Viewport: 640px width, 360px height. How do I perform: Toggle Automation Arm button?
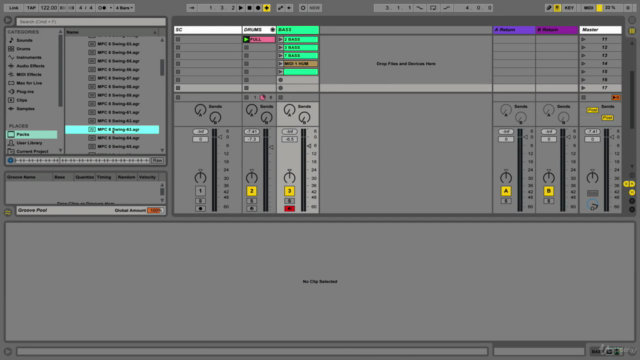[x=280, y=8]
